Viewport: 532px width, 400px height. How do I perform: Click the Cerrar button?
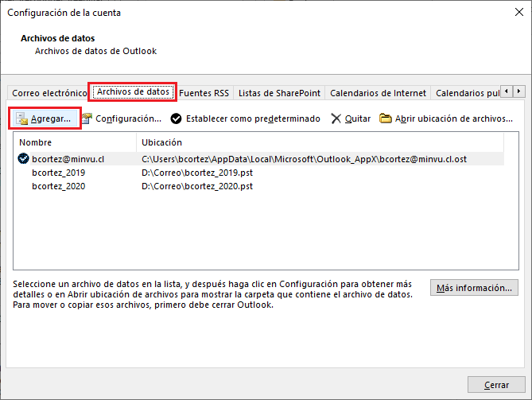tap(496, 385)
